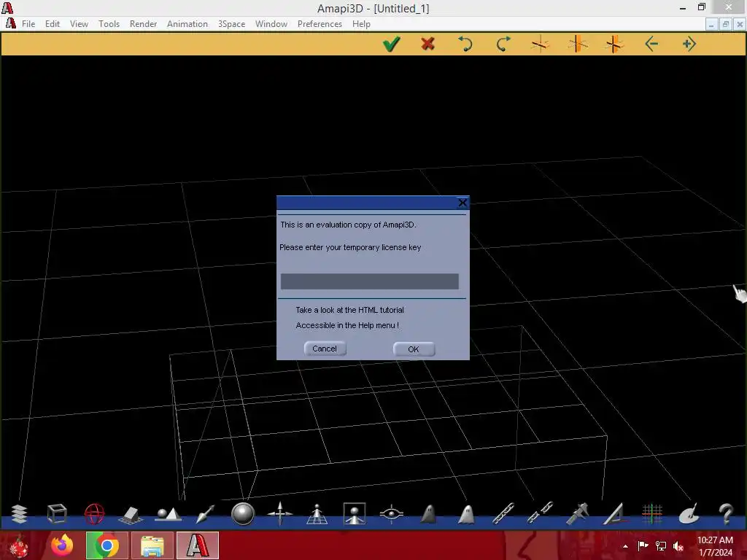747x560 pixels.
Task: Open the 3Space menu
Action: coord(231,24)
